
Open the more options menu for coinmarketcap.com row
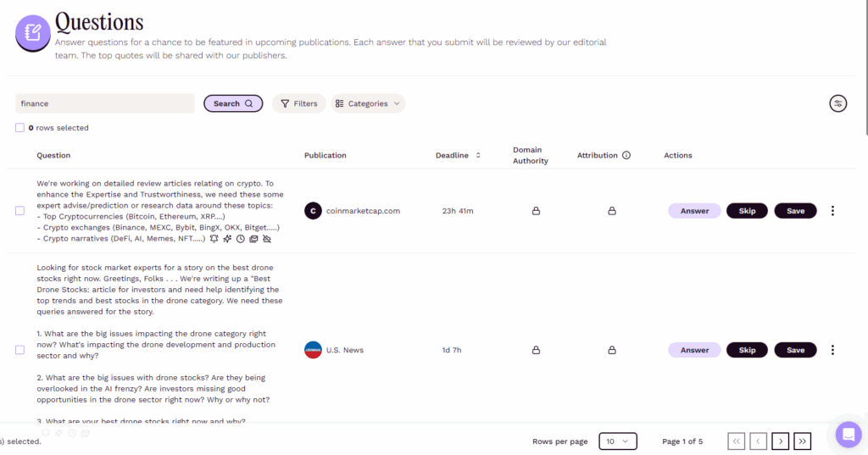pos(832,211)
